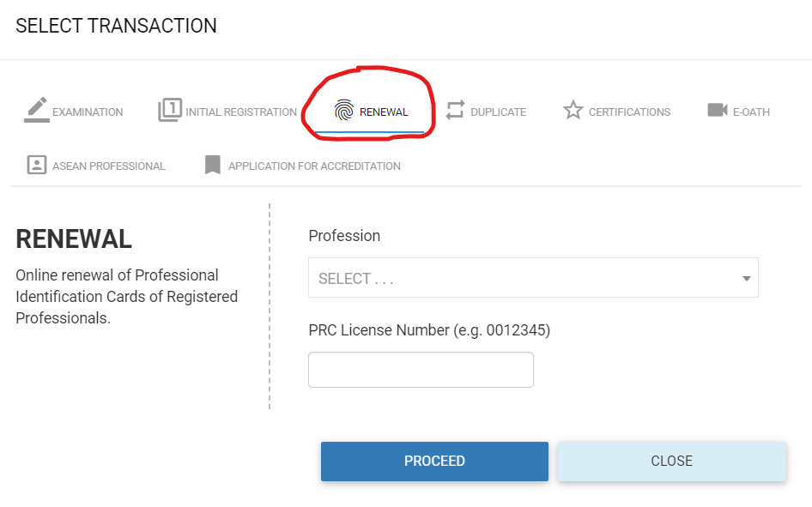Open APPLICATION FOR ACCREDITATION tab label
Image resolution: width=812 pixels, height=507 pixels.
coord(314,166)
